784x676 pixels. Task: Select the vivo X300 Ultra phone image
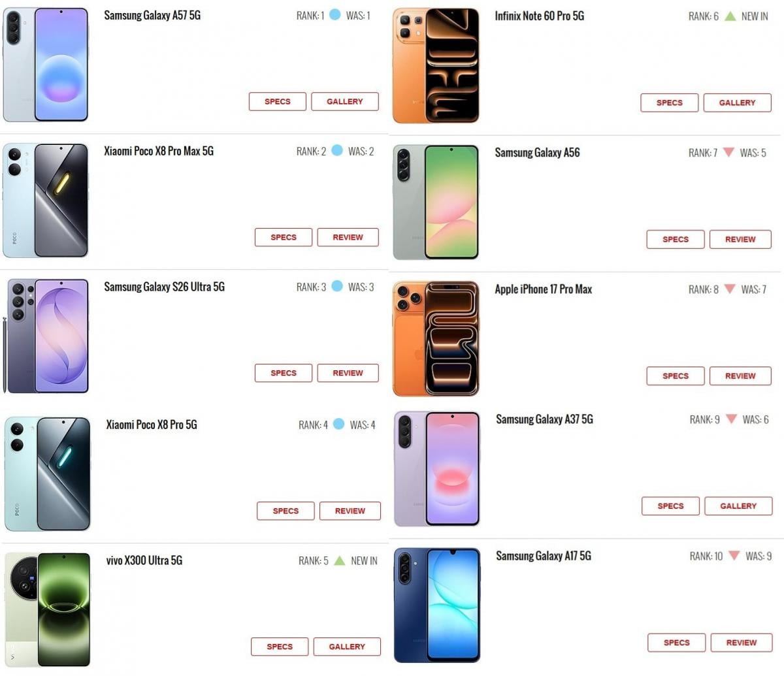click(x=47, y=609)
